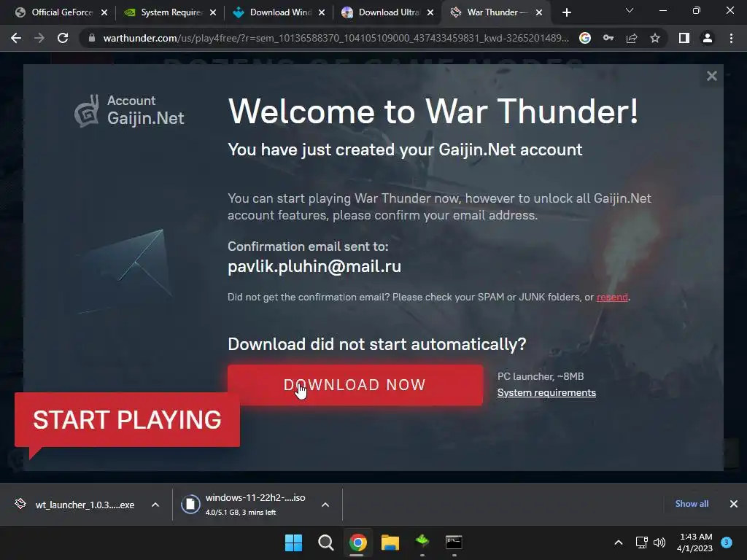Click the resend confirmation email link

tap(612, 297)
